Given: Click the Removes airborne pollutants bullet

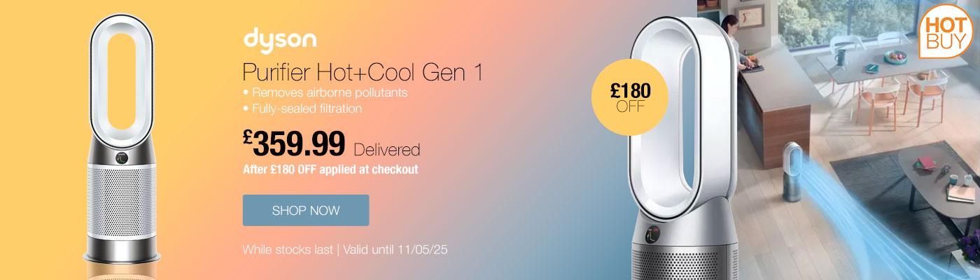Looking at the screenshot, I should pos(325,92).
